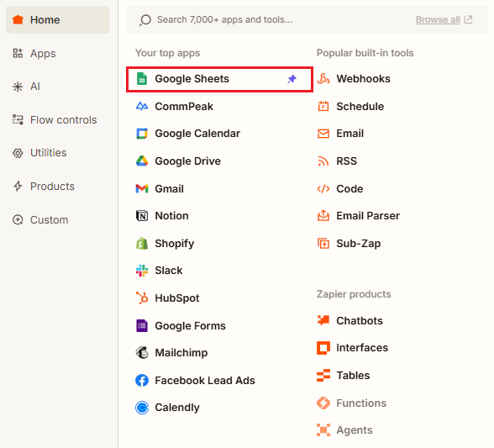Pick the "Google Drive" label

click(188, 161)
